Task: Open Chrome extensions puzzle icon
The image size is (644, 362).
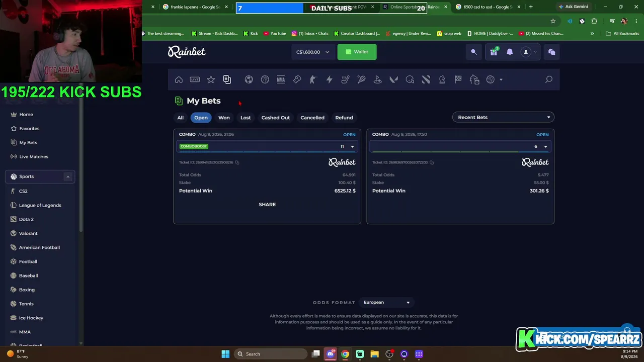Action: point(594,21)
